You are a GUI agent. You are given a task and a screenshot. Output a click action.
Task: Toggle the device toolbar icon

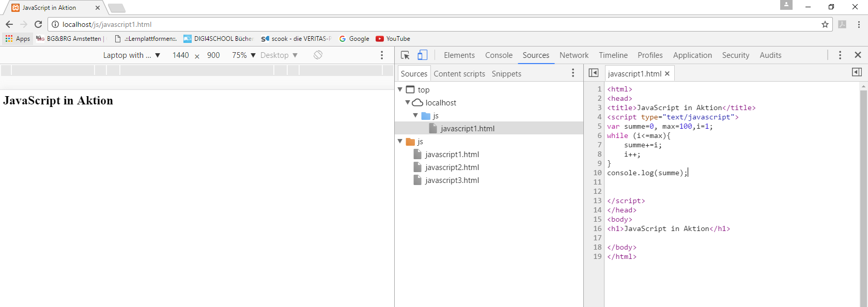(422, 55)
